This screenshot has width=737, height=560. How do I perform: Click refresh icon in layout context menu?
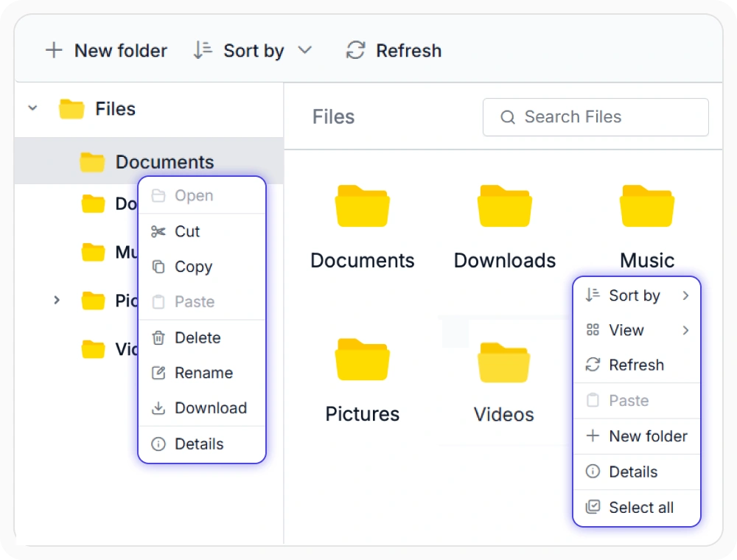[593, 365]
